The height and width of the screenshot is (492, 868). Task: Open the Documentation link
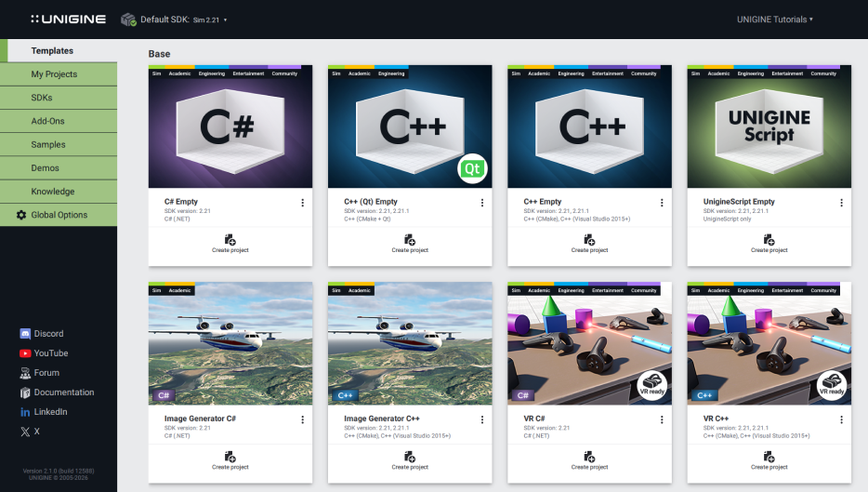coord(64,392)
